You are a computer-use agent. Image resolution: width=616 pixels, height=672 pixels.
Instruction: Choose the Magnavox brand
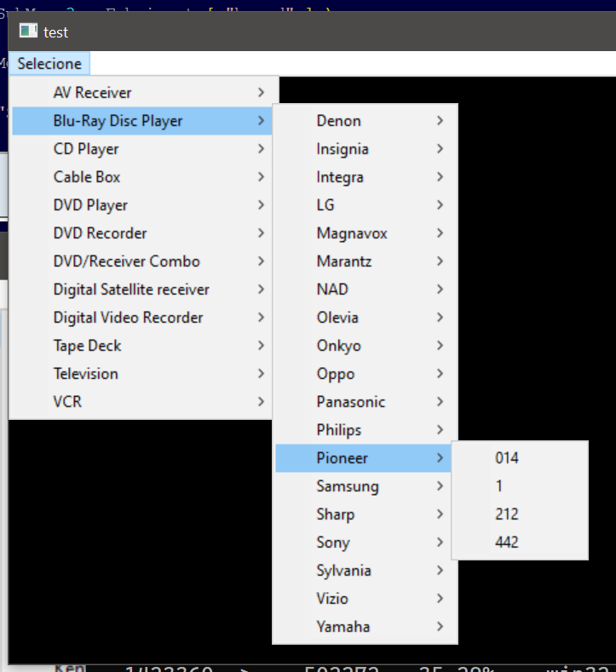coord(365,233)
